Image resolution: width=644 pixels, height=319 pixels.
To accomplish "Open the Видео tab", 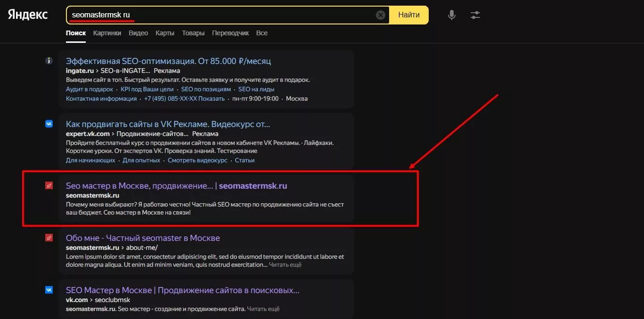I will [x=138, y=33].
